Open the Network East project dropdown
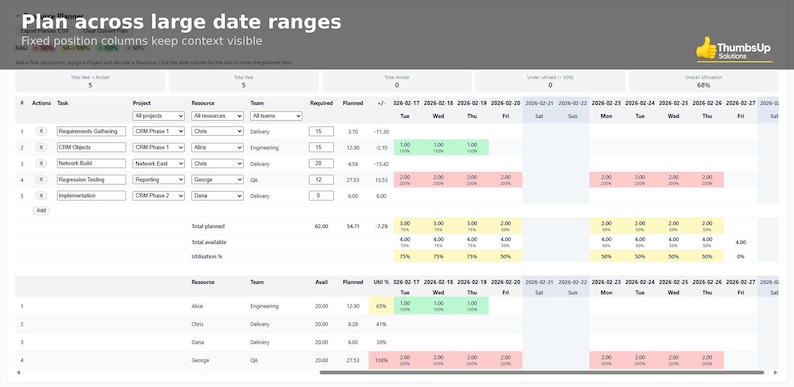794x387 pixels. pos(158,164)
